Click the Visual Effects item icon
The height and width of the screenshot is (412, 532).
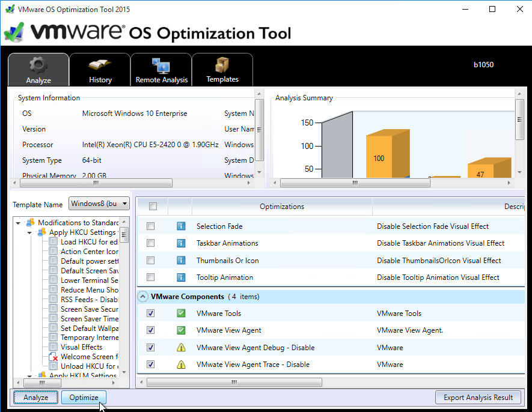pyautogui.click(x=53, y=347)
